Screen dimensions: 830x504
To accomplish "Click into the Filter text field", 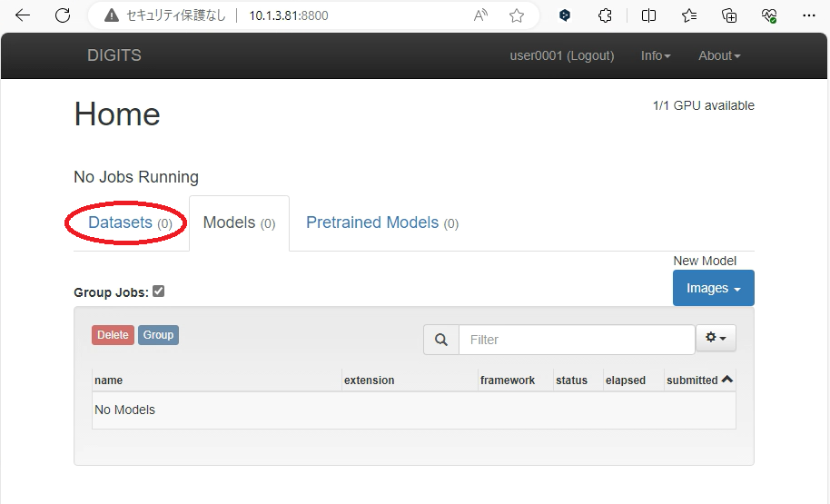I will (x=576, y=340).
